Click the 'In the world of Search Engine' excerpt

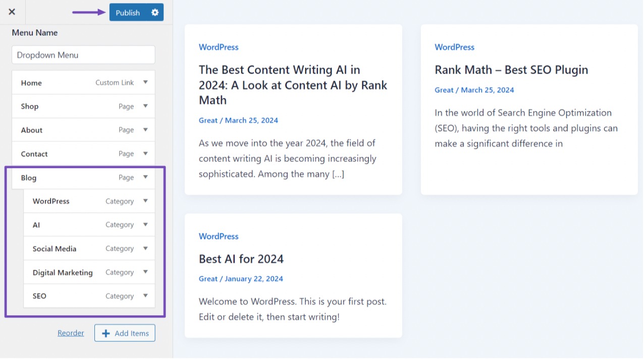coord(526,128)
